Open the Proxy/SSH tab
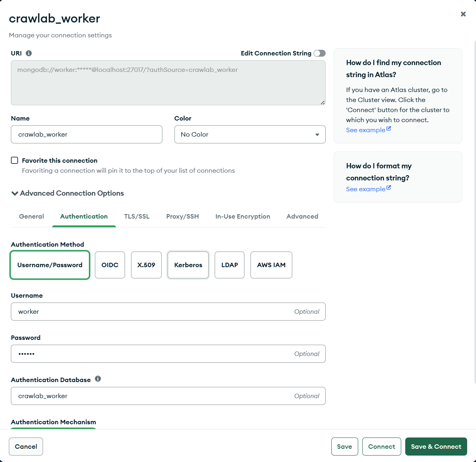This screenshot has height=462, width=476. (x=182, y=216)
